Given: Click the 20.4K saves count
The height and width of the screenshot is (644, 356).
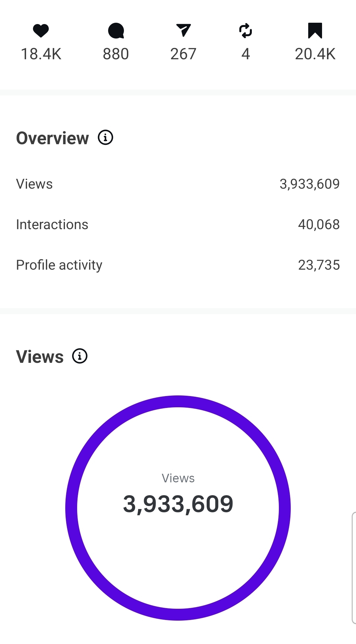Looking at the screenshot, I should 315,54.
